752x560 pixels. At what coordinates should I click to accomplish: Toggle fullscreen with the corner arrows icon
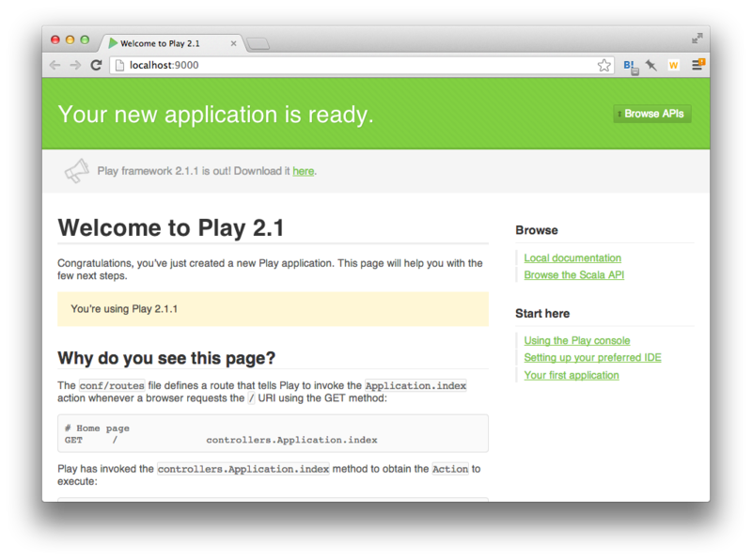coord(697,39)
